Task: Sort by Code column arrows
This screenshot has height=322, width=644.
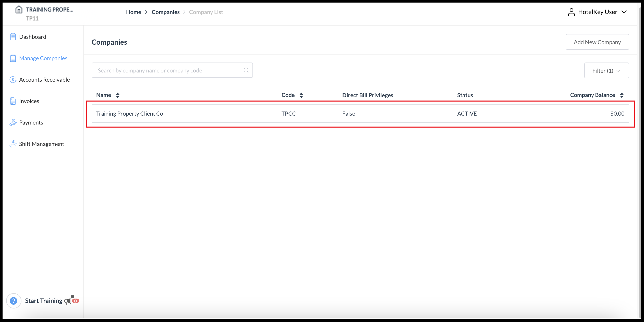Action: click(301, 95)
